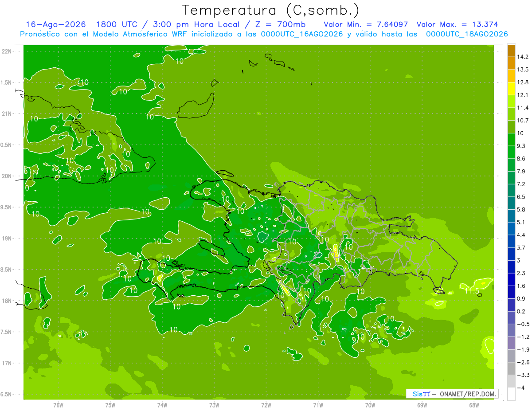Click the colorbar value "11.4"
The height and width of the screenshot is (411, 532).
(x=523, y=108)
